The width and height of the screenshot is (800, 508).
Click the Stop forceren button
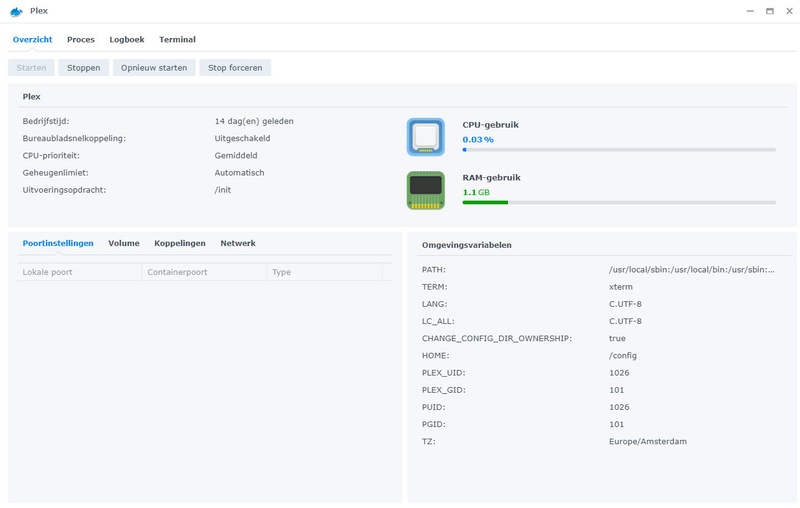pos(235,67)
